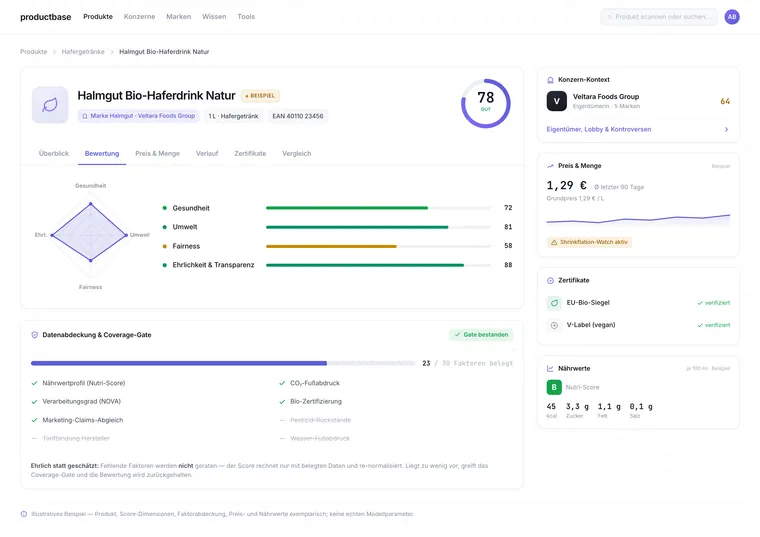Click the Konzern-Kontext building icon

click(550, 80)
